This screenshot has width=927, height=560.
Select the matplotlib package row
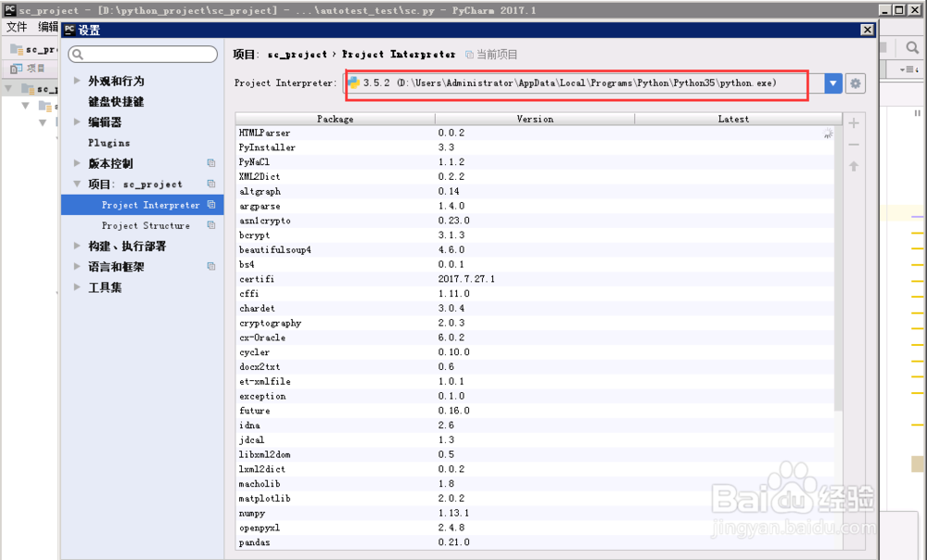click(x=535, y=499)
